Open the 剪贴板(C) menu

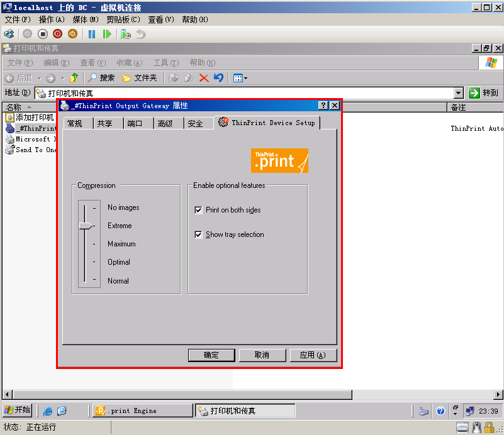click(x=123, y=19)
